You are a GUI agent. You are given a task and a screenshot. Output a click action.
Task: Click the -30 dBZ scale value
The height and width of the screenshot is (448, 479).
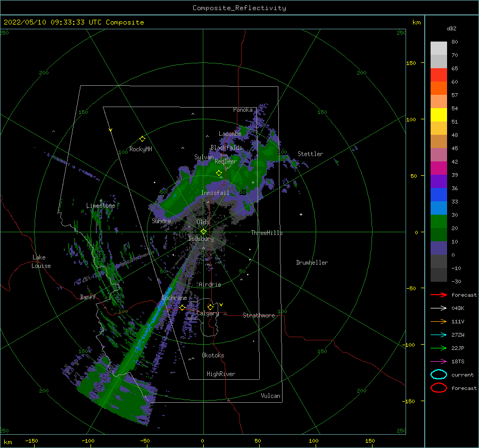(x=457, y=282)
